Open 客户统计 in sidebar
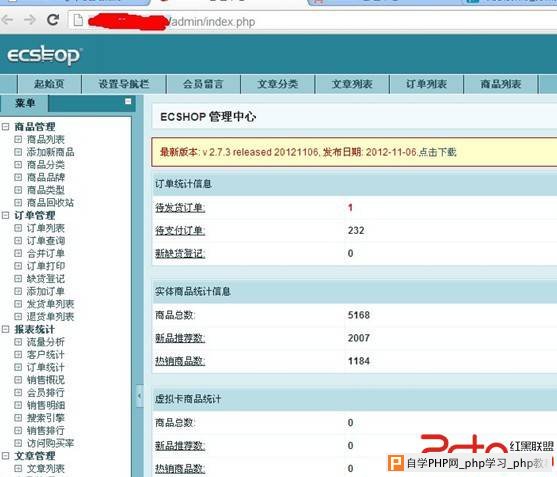557x477 pixels. point(45,354)
